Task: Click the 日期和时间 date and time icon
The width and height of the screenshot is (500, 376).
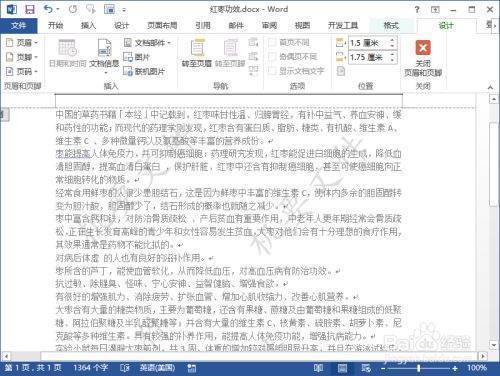Action: pyautogui.click(x=68, y=53)
